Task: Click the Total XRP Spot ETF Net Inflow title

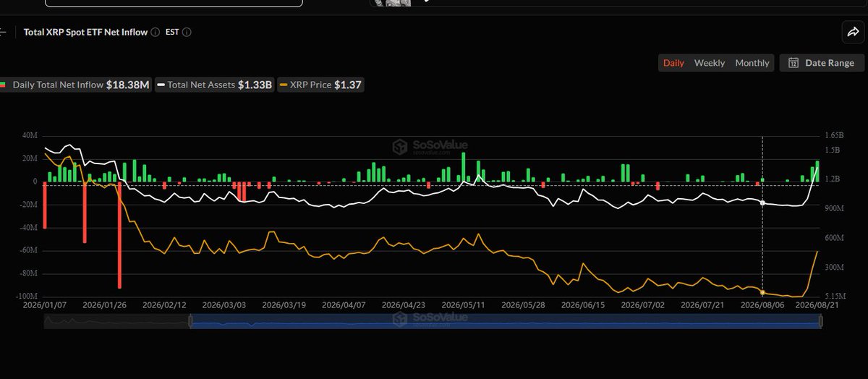Action: tap(85, 33)
